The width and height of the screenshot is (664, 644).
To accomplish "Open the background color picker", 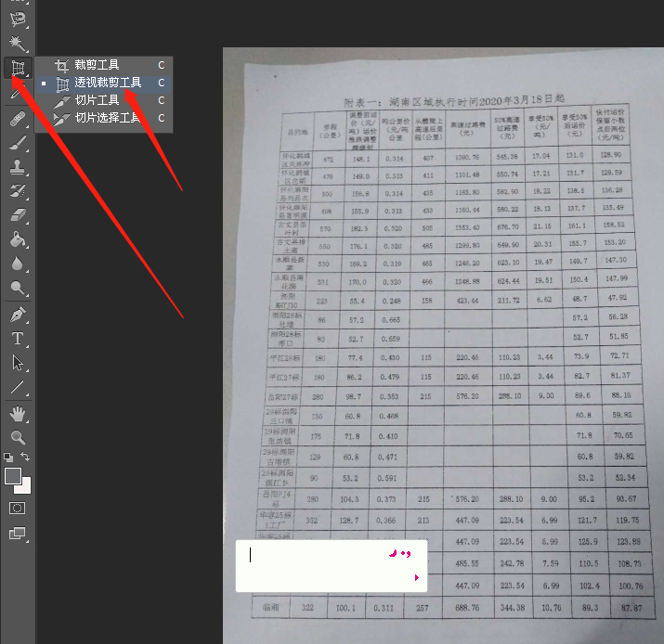I will click(x=25, y=489).
